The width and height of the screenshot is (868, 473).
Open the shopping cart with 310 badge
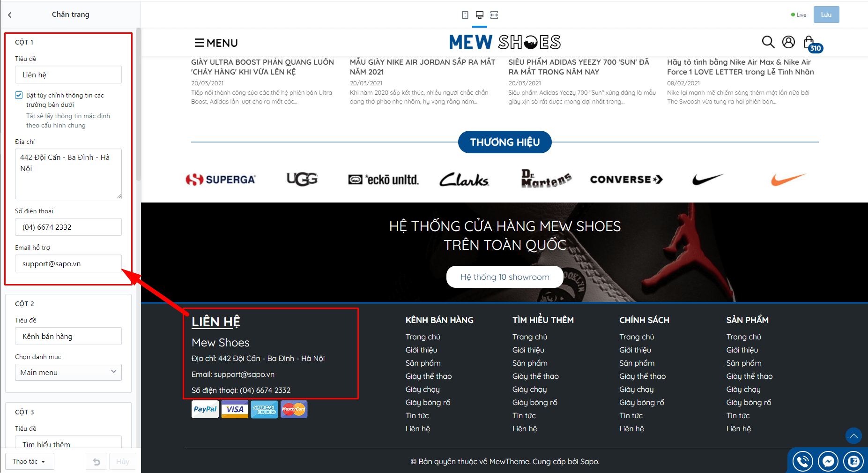click(812, 44)
